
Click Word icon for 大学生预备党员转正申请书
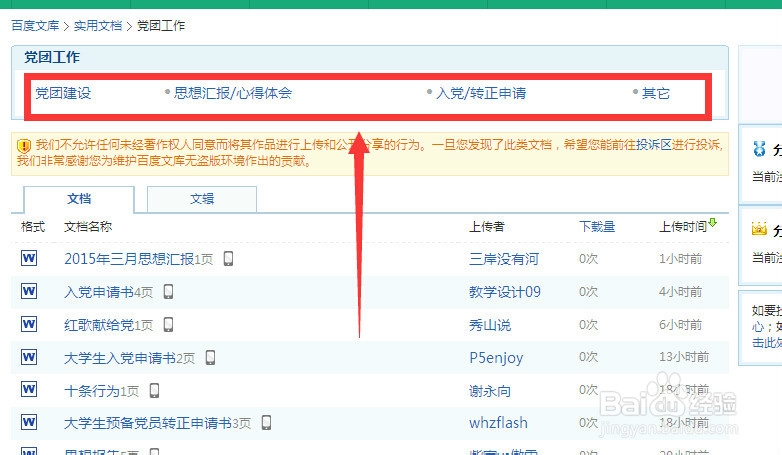29,422
